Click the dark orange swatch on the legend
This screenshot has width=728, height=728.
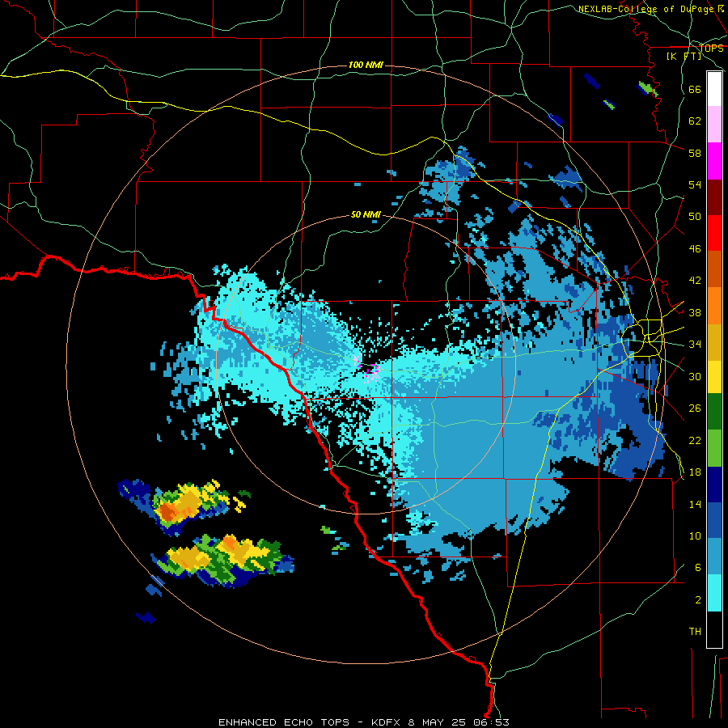(714, 269)
